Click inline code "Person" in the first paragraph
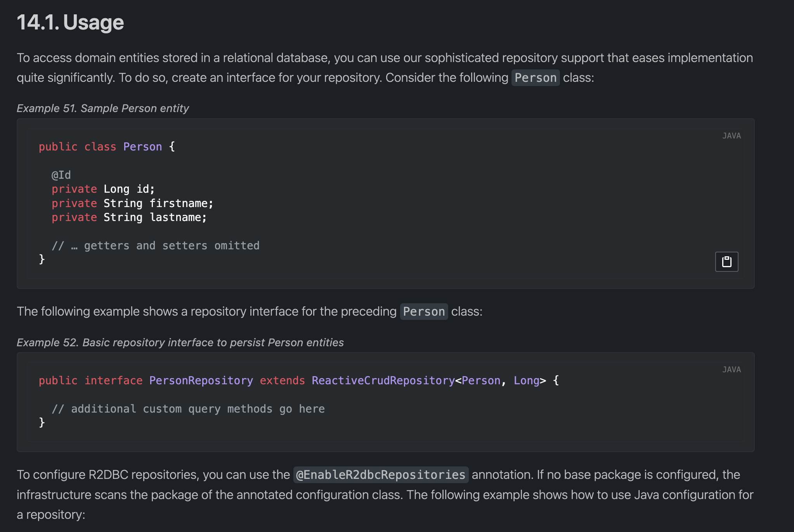This screenshot has height=532, width=794. point(535,78)
